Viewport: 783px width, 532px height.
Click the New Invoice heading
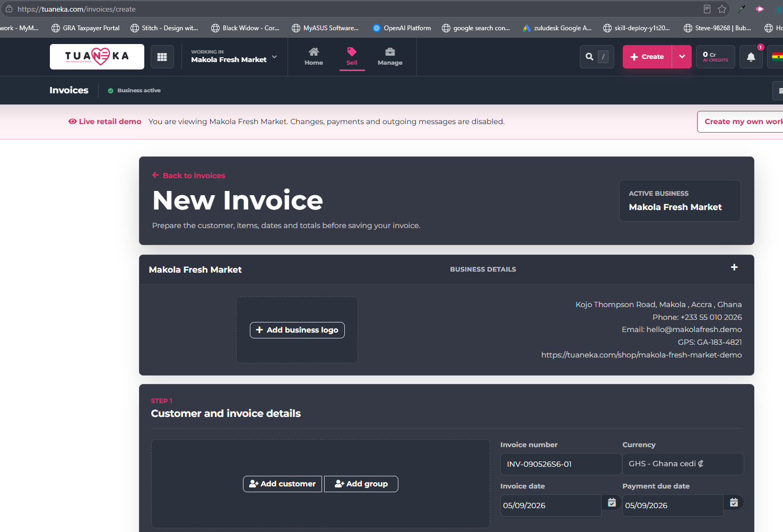(x=238, y=200)
